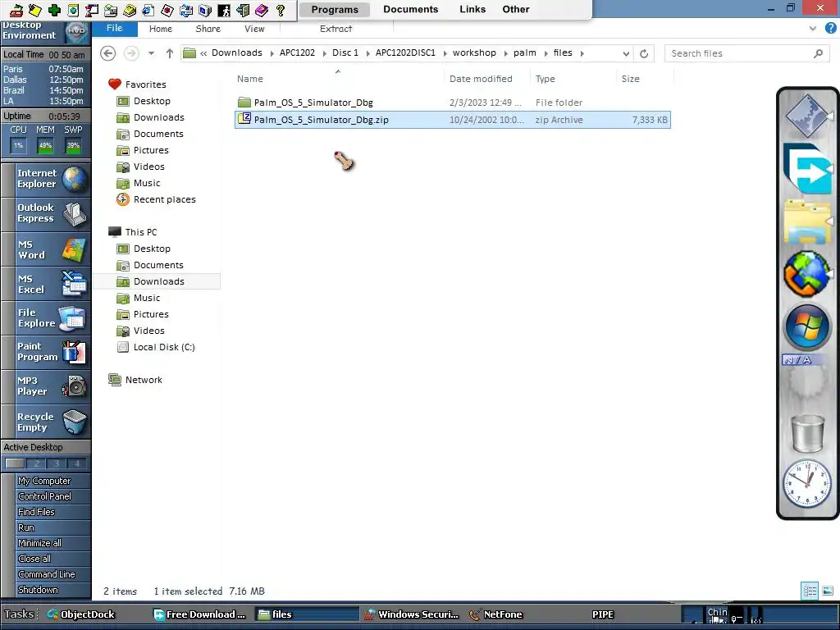Open the address bar history dropdown
Image resolution: width=840 pixels, height=630 pixels.
[x=626, y=53]
